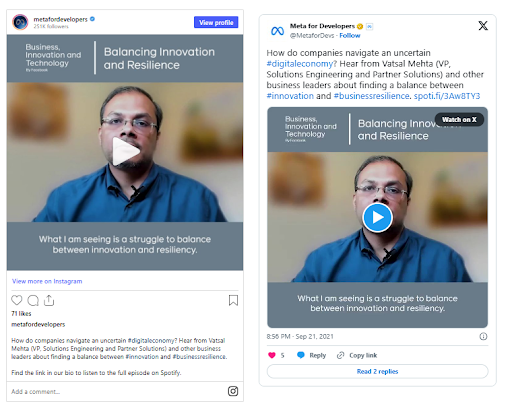Like the Instagram post with the heart icon

(17, 300)
